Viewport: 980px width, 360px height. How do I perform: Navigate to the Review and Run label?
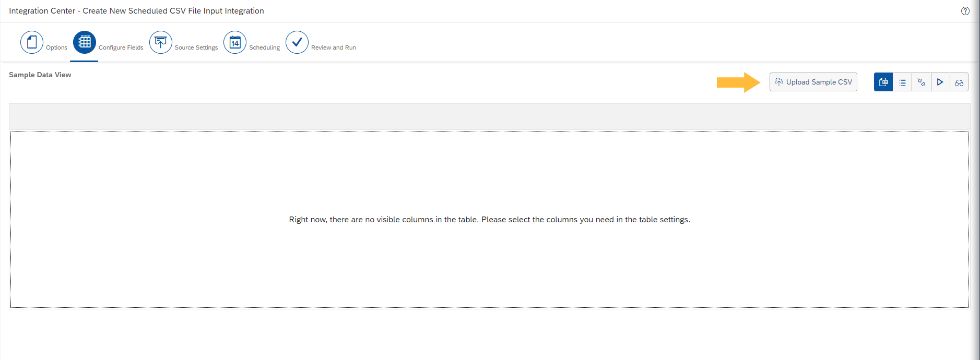point(334,47)
